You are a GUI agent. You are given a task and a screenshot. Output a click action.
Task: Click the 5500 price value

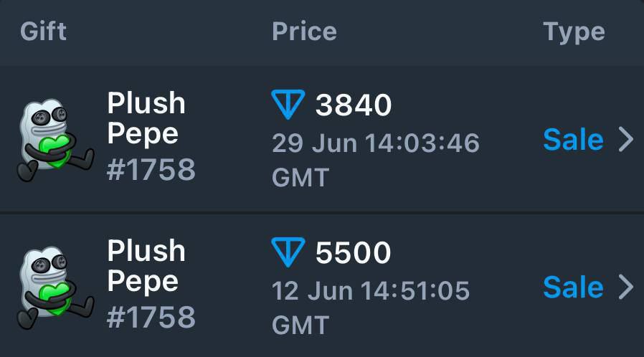tap(354, 252)
